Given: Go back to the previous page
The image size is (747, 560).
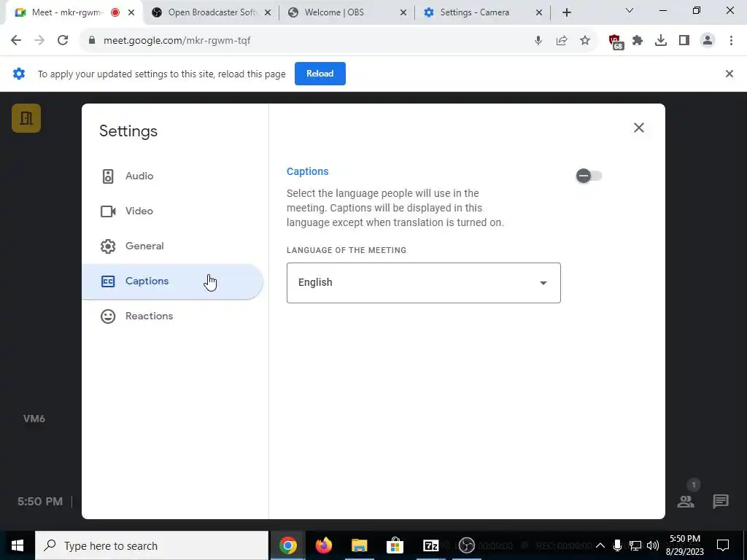Looking at the screenshot, I should pyautogui.click(x=16, y=41).
